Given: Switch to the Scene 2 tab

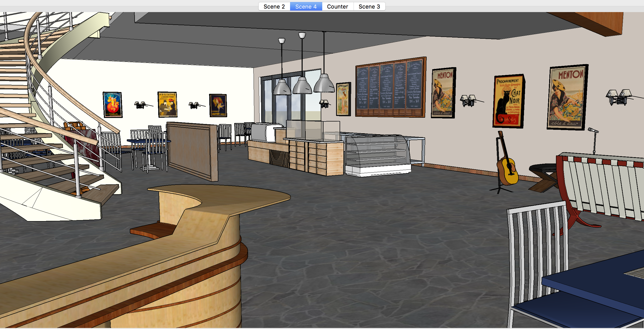Looking at the screenshot, I should (x=274, y=7).
